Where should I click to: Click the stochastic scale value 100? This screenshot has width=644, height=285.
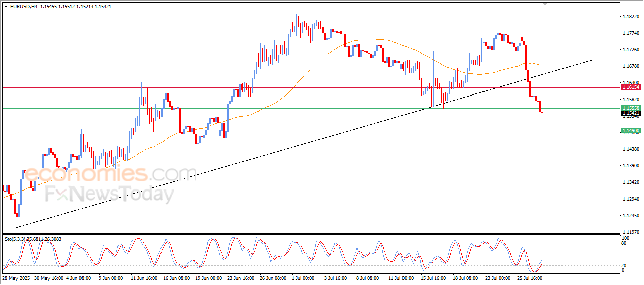(626, 238)
